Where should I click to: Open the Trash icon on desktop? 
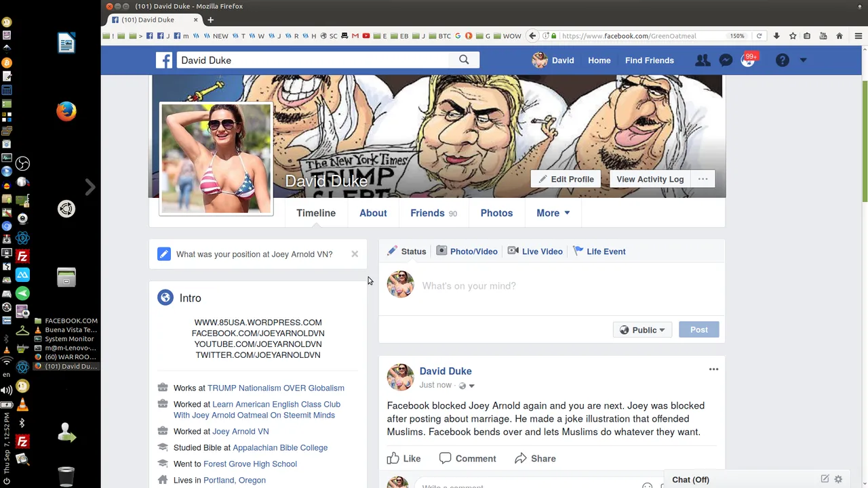[x=66, y=476]
